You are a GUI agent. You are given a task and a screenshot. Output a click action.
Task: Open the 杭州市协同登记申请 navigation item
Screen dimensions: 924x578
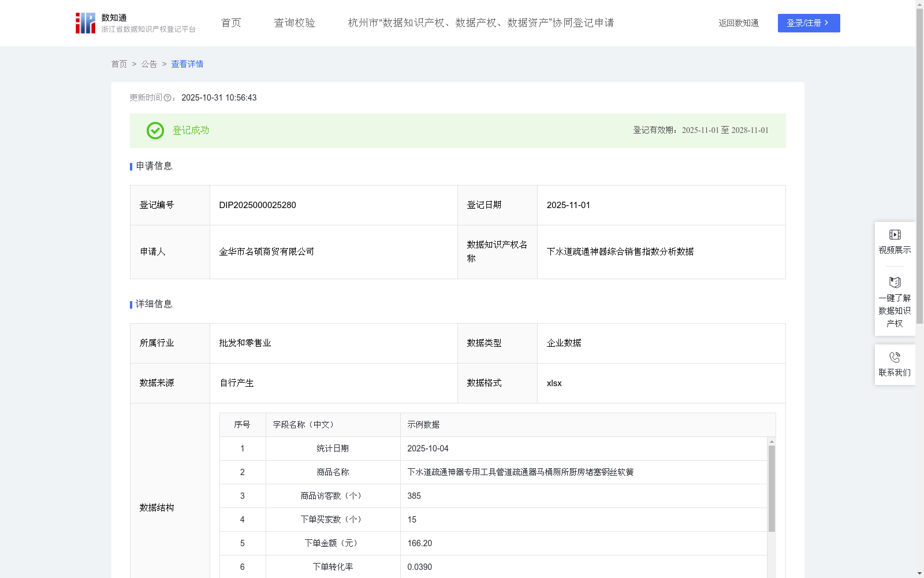tap(480, 23)
